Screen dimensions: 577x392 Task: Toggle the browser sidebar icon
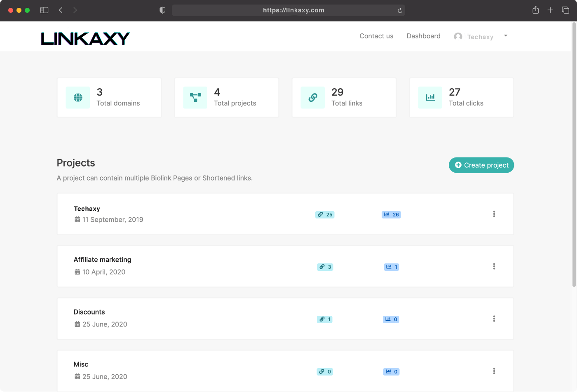click(45, 10)
